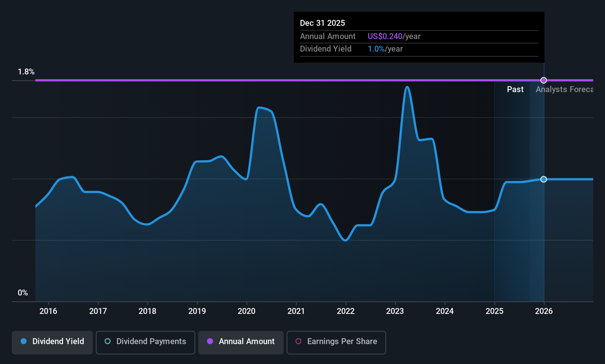
Task: Toggle the Annual Amount legend button
Action: click(241, 342)
